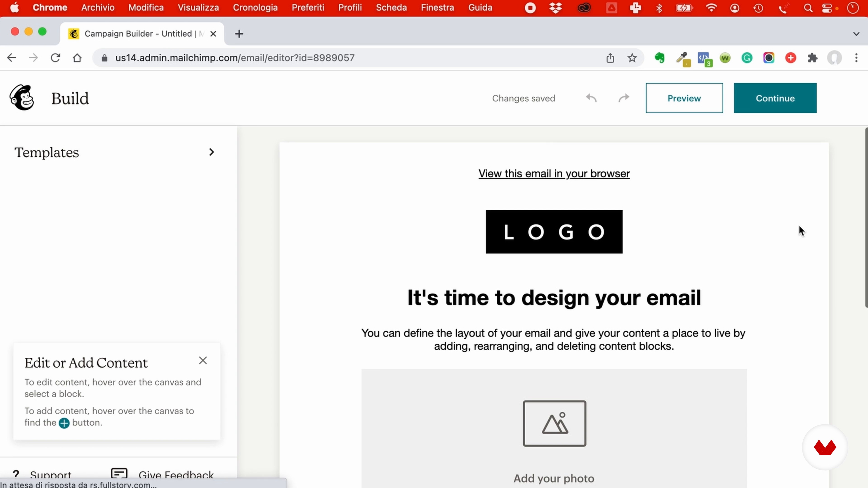
Task: Open the Visualizza menu
Action: click(x=198, y=7)
